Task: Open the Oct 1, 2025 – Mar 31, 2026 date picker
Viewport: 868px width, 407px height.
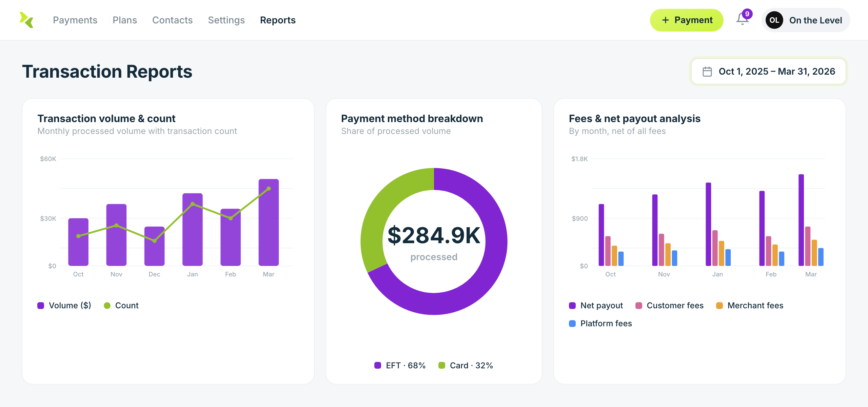Action: (768, 72)
